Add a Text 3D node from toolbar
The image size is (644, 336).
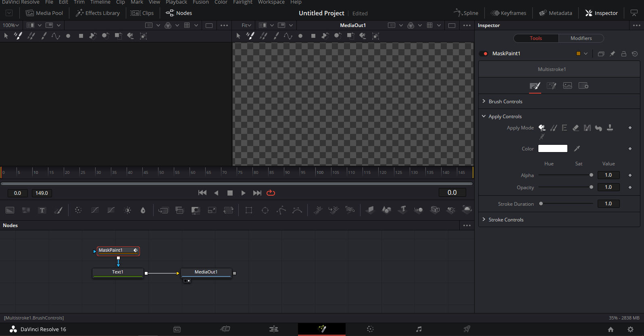403,210
